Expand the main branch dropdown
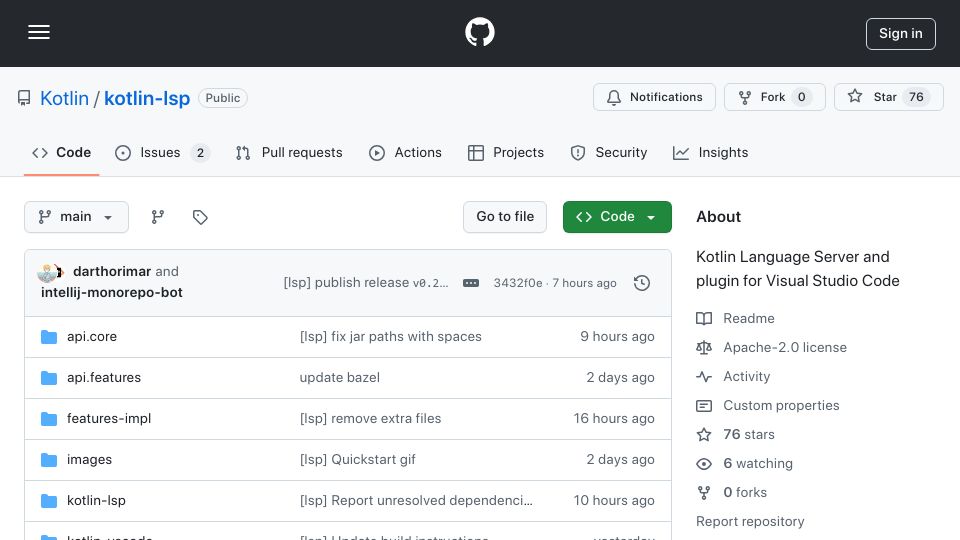The image size is (960, 540). tap(77, 217)
